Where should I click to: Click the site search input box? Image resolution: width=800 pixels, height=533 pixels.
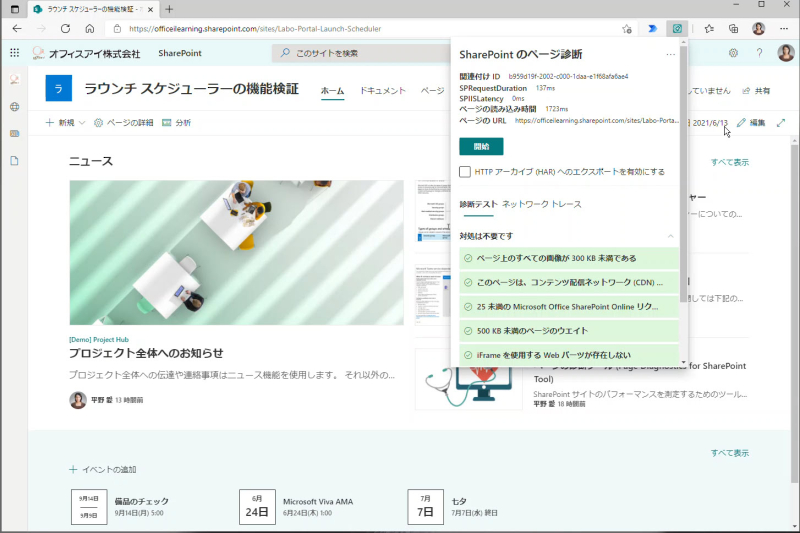[x=362, y=53]
